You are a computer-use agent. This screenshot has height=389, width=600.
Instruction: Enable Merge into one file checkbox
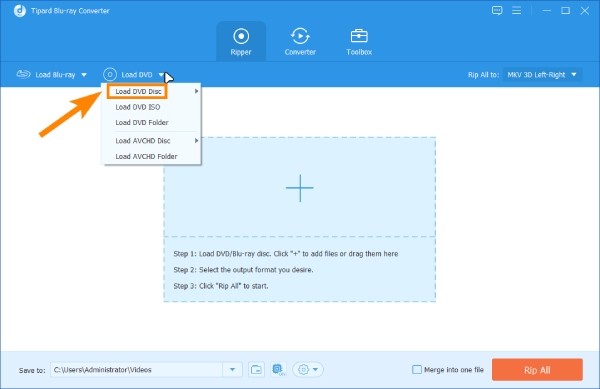coord(417,369)
